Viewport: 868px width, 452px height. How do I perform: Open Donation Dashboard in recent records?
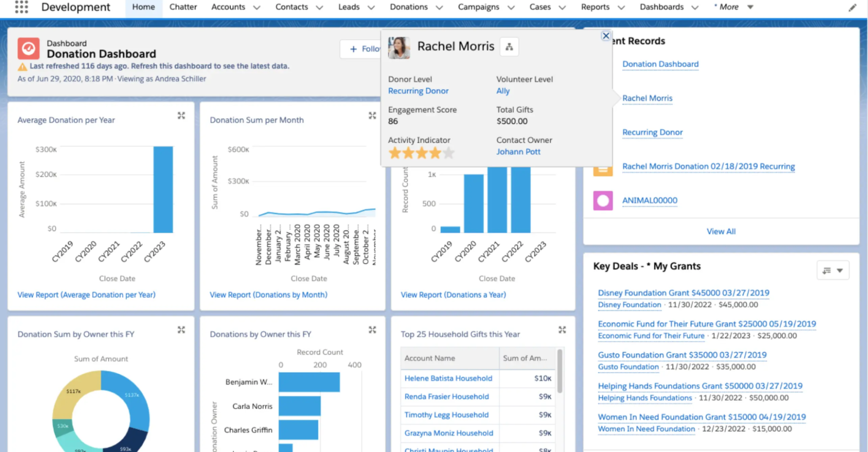(660, 64)
